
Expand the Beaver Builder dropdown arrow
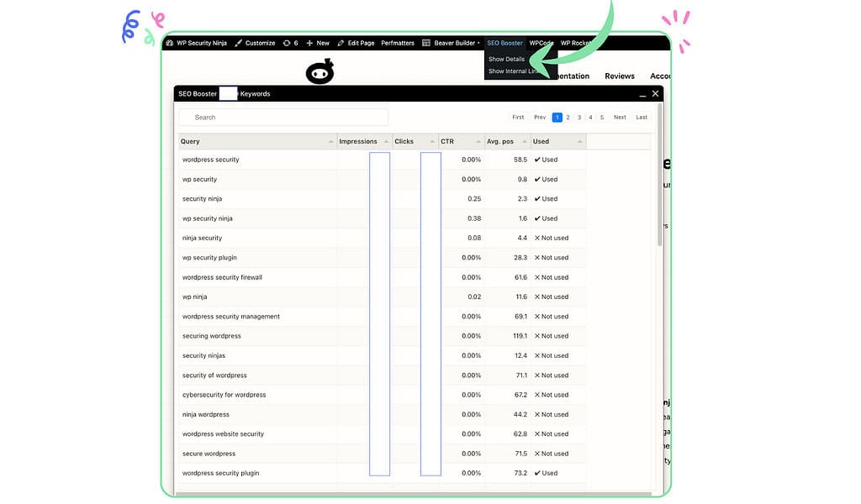[x=478, y=43]
